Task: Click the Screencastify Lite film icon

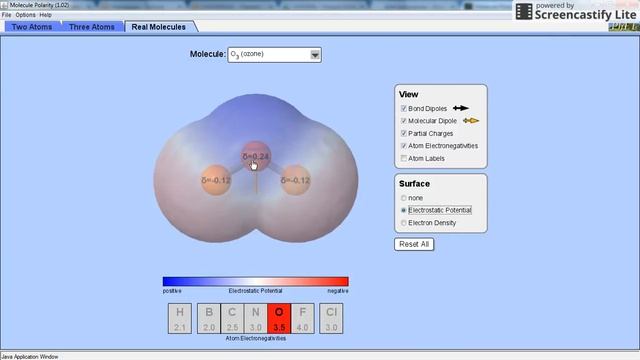Action: [524, 11]
